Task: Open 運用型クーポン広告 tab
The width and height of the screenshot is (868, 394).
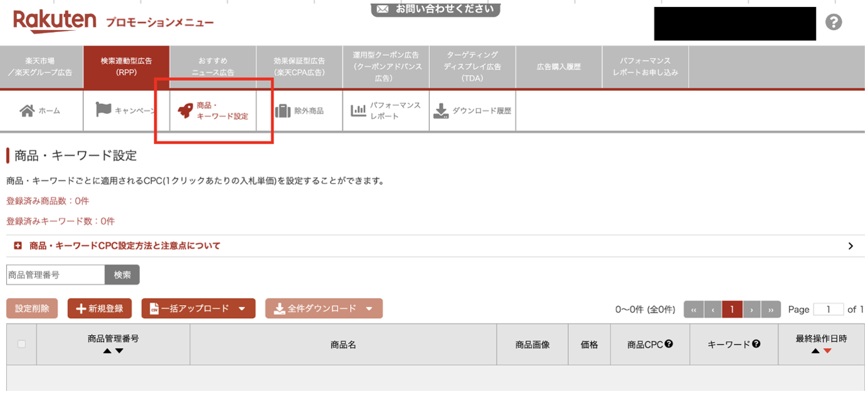Action: point(386,66)
